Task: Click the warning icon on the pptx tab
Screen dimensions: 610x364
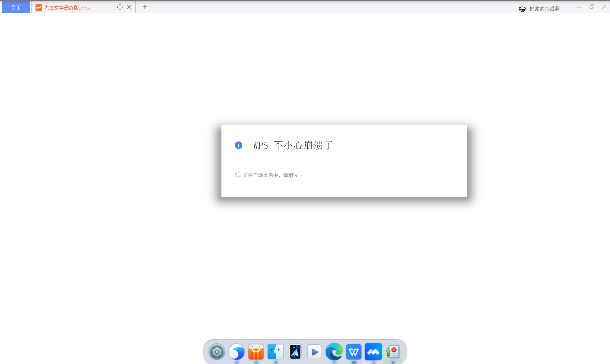Action: point(120,7)
